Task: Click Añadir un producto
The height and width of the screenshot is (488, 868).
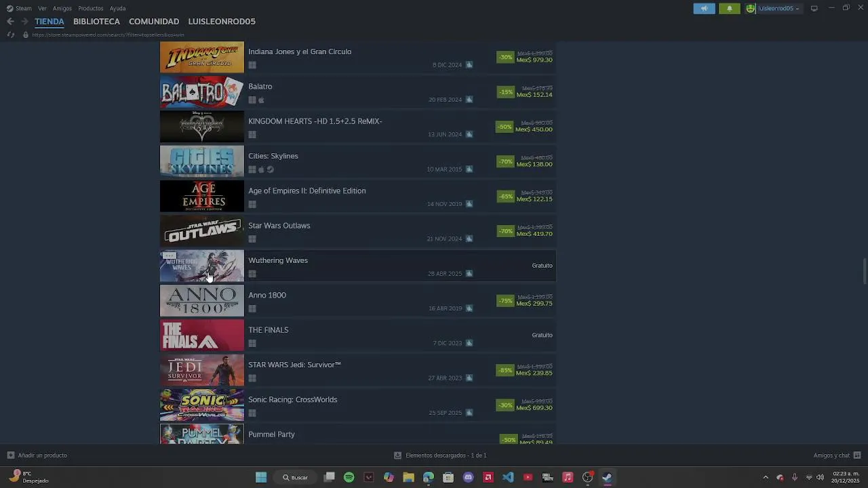Action: click(37, 455)
